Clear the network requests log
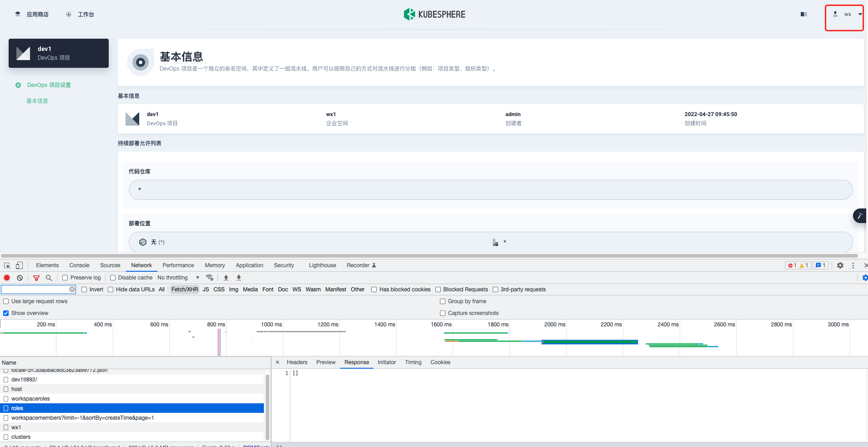The height and width of the screenshot is (447, 868). 20,278
